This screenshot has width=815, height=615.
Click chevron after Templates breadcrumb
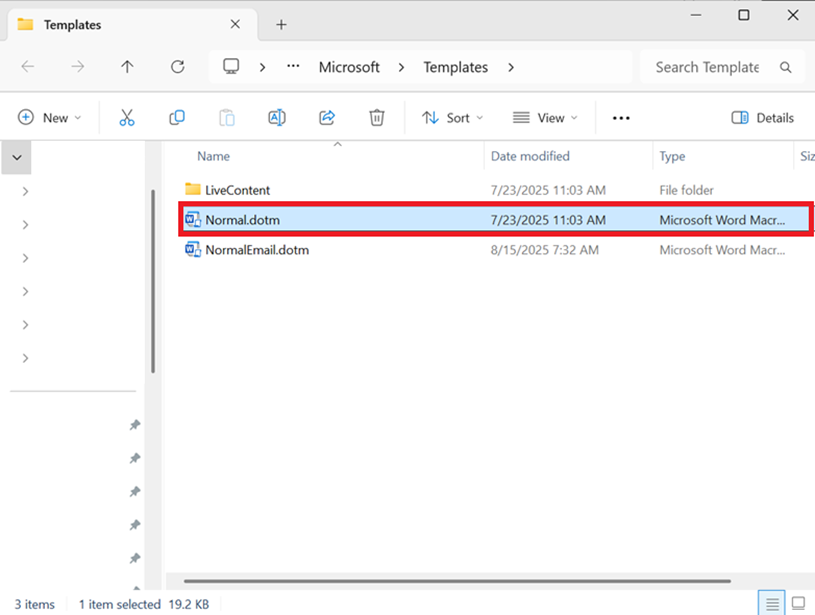pos(511,67)
